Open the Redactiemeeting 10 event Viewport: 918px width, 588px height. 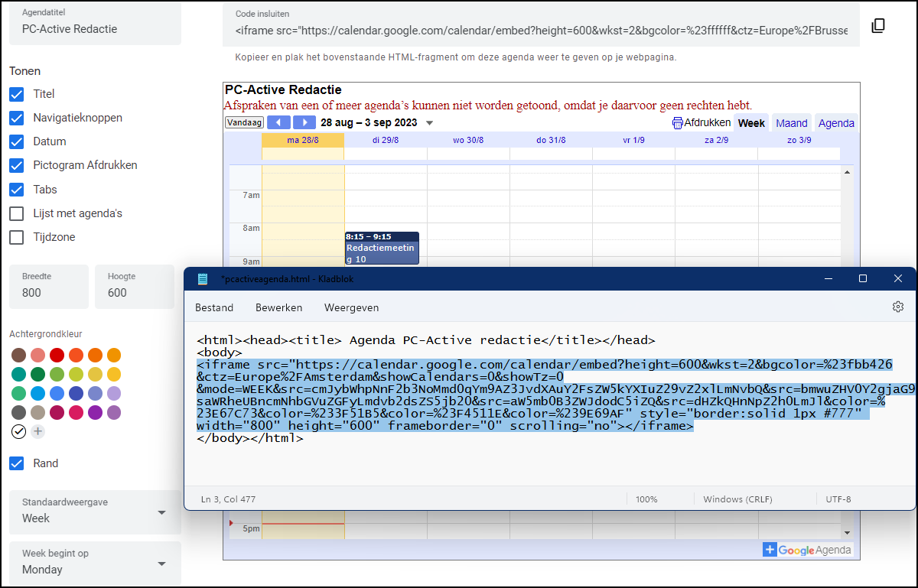382,249
